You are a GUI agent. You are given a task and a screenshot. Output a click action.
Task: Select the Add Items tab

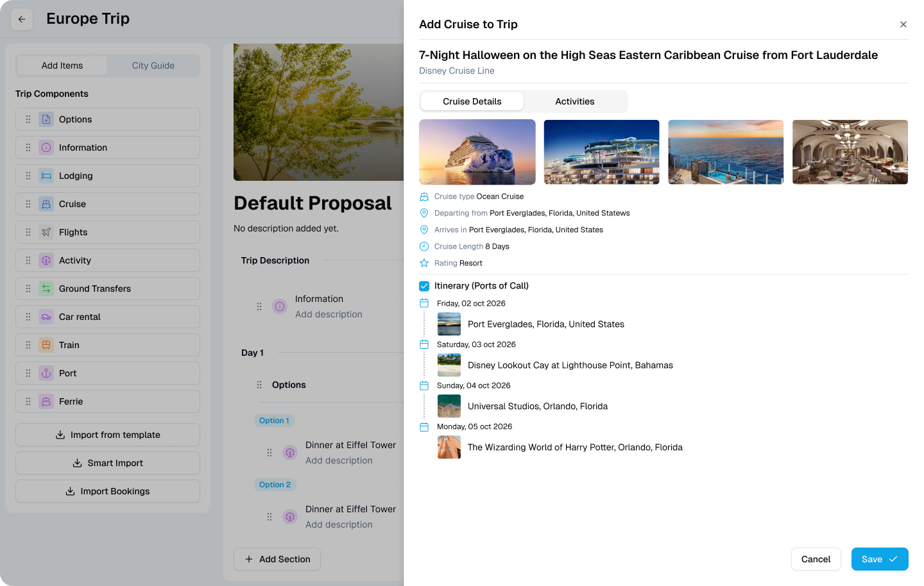[x=62, y=65]
